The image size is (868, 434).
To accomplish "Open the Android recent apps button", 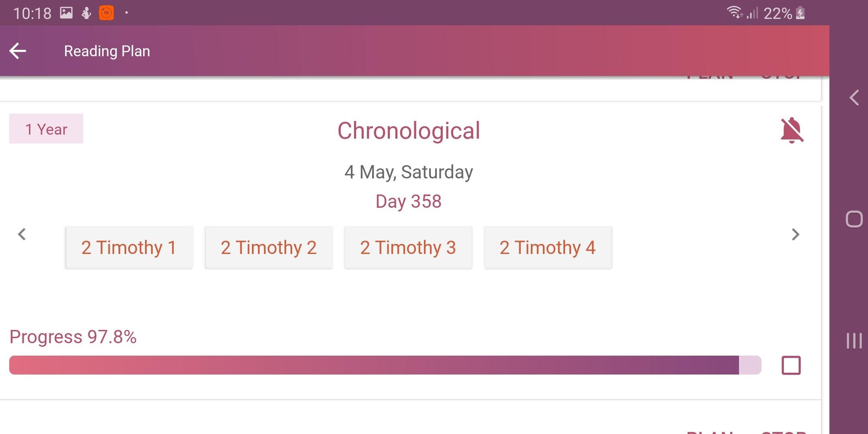I will (x=854, y=341).
